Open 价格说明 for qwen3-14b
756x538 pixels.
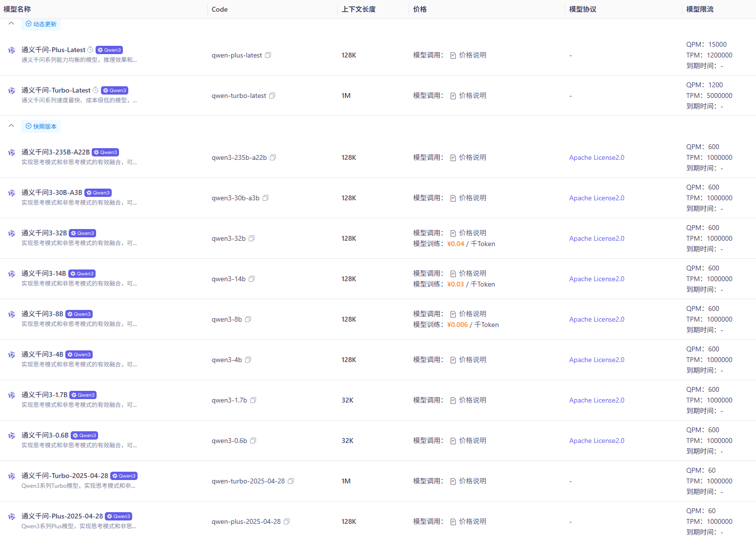click(x=468, y=273)
